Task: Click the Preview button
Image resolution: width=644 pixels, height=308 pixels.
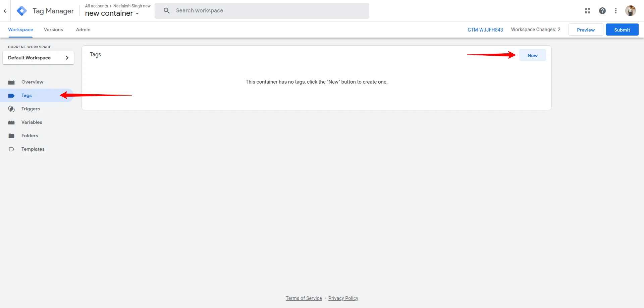Action: coord(586,30)
